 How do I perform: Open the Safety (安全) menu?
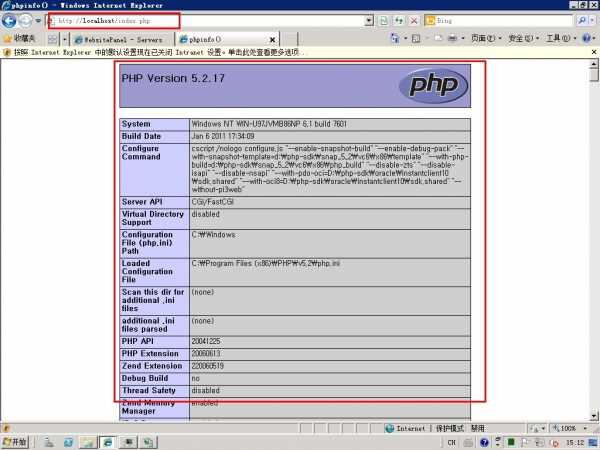tap(523, 38)
